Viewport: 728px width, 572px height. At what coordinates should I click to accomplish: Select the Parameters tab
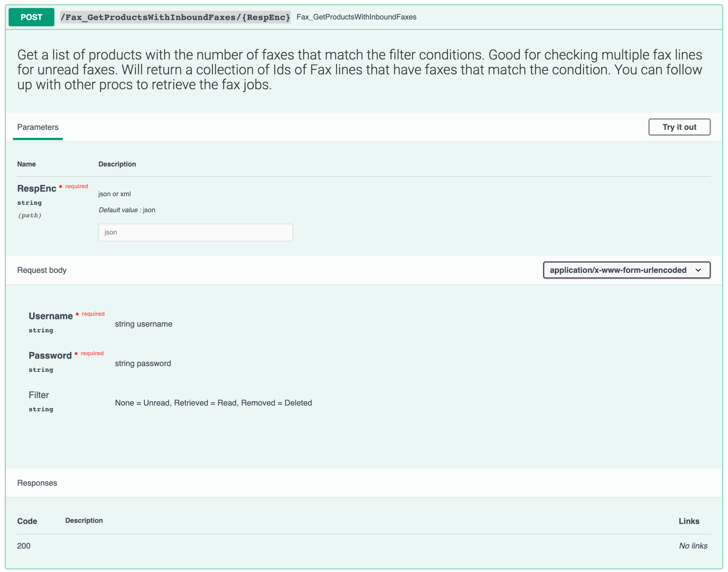[x=38, y=127]
